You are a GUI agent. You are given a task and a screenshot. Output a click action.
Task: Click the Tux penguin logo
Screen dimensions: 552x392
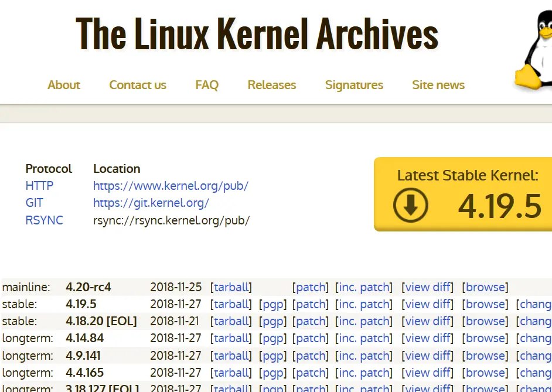pyautogui.click(x=533, y=50)
